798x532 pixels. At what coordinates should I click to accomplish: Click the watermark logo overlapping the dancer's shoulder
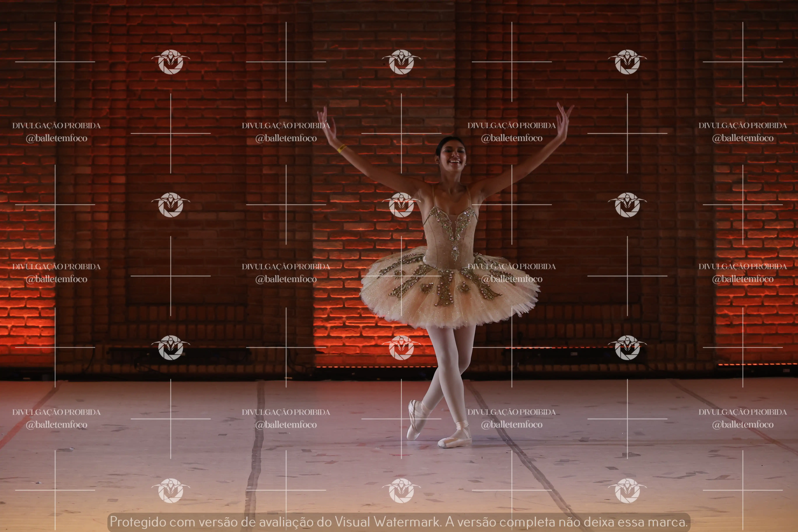click(x=401, y=205)
